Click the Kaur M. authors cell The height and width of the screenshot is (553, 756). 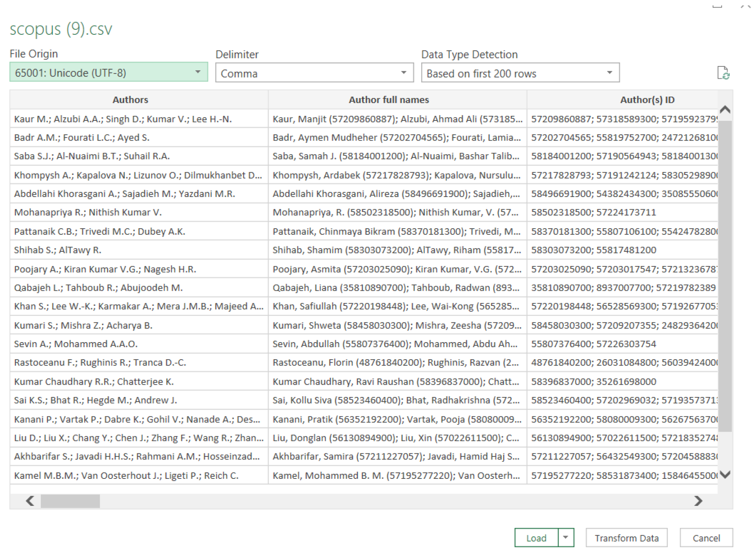(123, 119)
